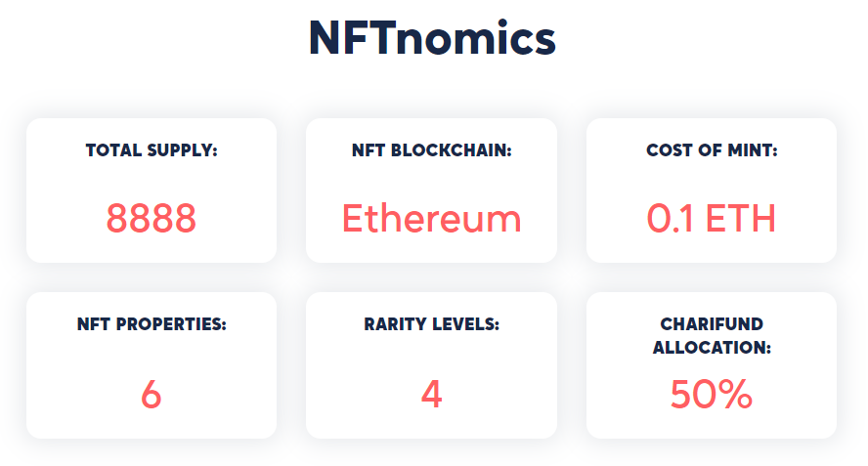Click the TOTAL SUPPLY label

(x=152, y=150)
